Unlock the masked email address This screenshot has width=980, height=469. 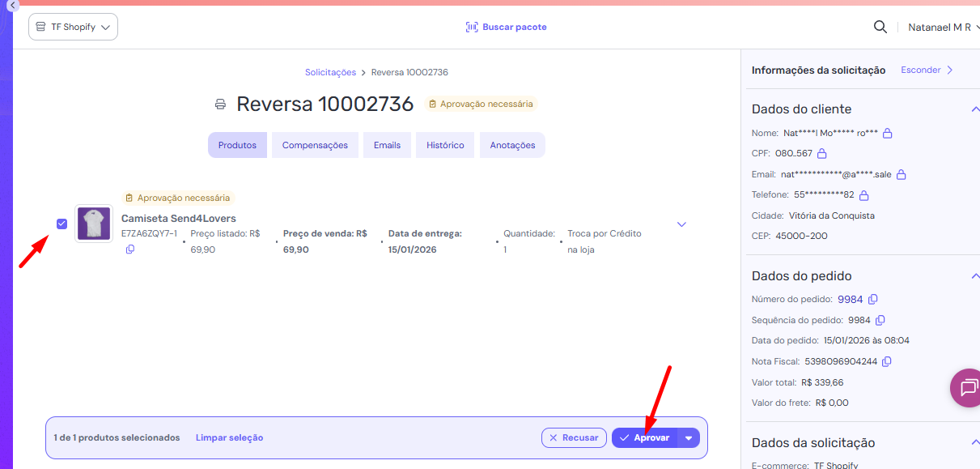click(902, 174)
